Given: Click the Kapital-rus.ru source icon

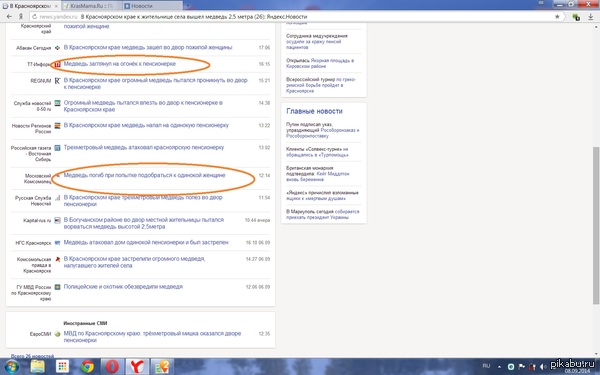Looking at the screenshot, I should pos(57,220).
